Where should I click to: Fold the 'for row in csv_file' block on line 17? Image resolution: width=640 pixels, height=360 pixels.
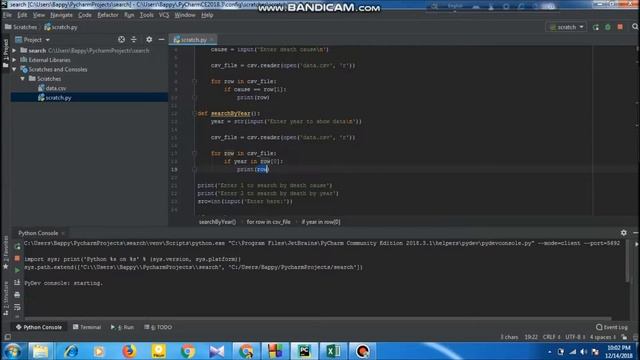pyautogui.click(x=194, y=153)
